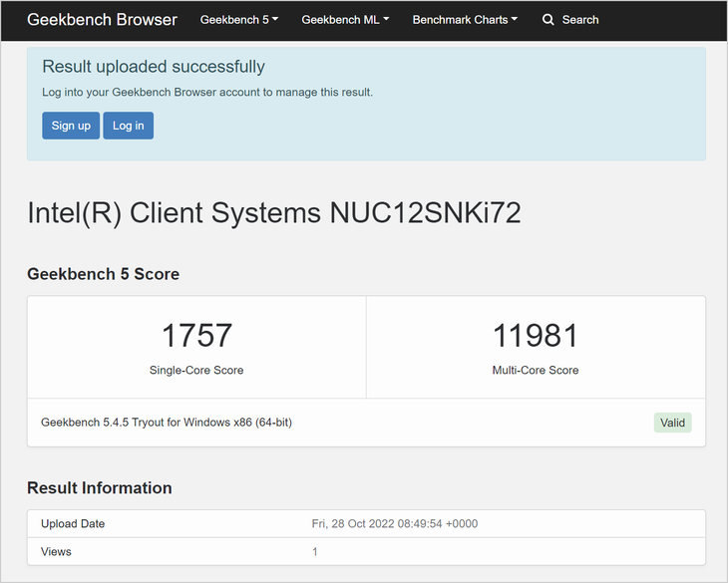Click the Result uploaded successfully message

154,67
